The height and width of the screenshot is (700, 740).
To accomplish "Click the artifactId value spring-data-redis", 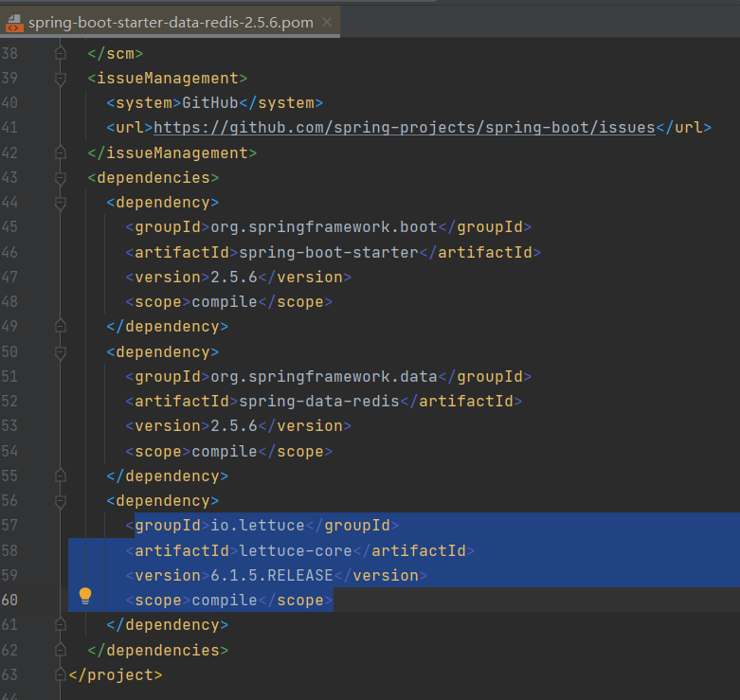I will [319, 401].
